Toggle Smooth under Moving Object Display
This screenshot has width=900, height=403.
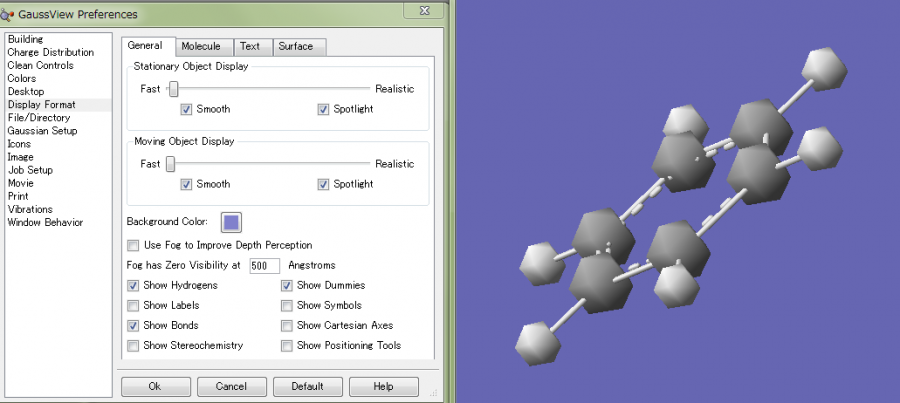point(186,185)
